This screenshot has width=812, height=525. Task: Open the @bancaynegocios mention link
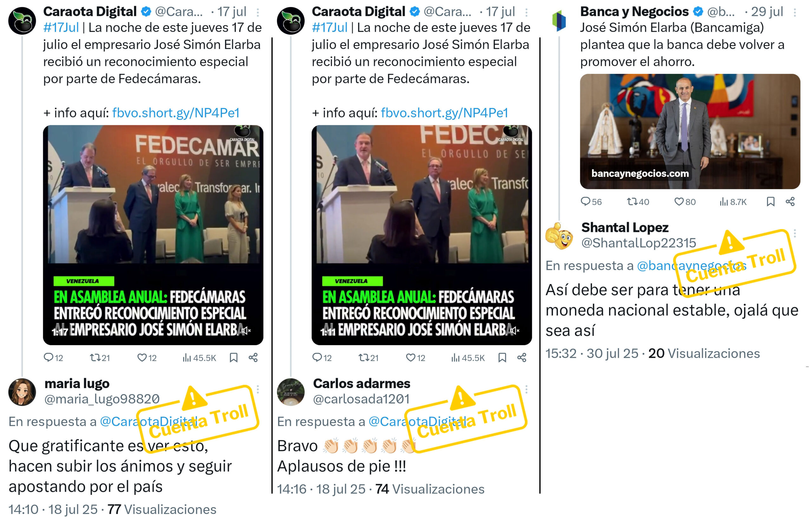tap(691, 266)
